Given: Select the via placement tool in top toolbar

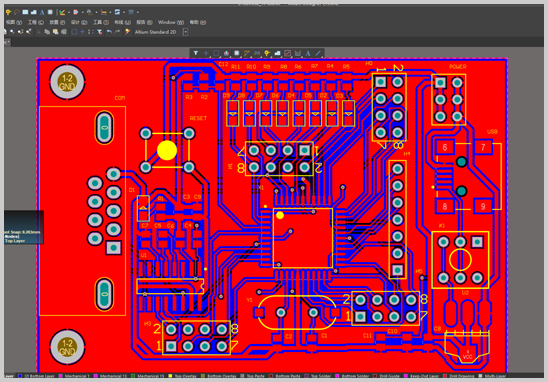Looking at the screenshot, I should click(8, 12).
